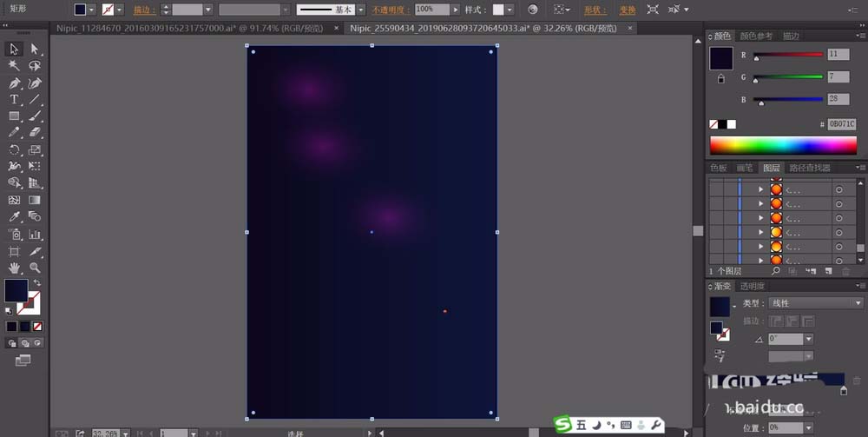Enable Draw Inside mode
The height and width of the screenshot is (437, 868).
(37, 343)
